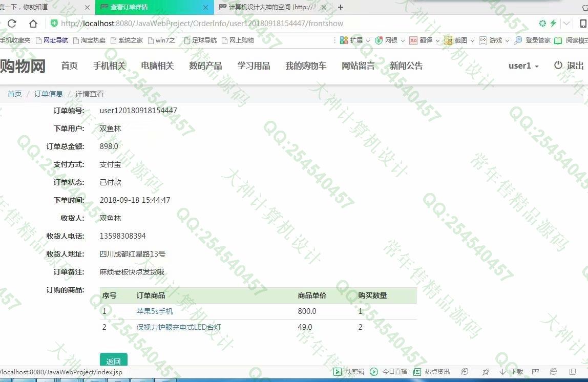Click the order time 2018-09-18 15:44:47
Image resolution: width=588 pixels, height=382 pixels.
tap(135, 200)
